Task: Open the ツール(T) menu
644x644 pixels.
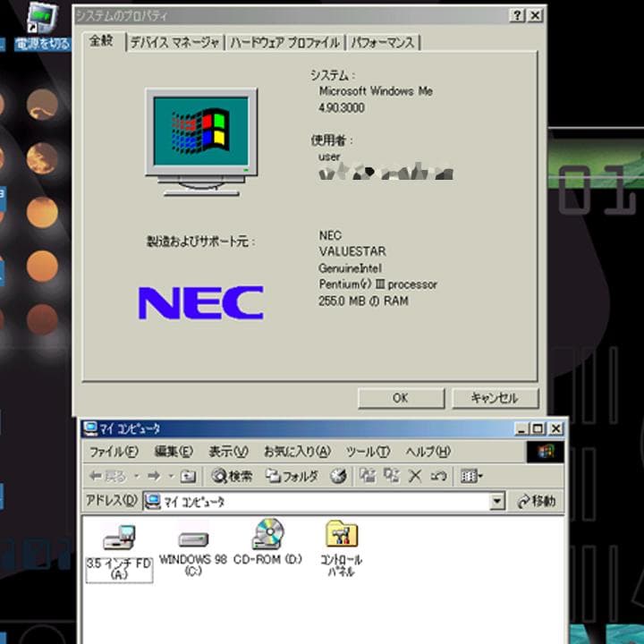Action: 368,452
